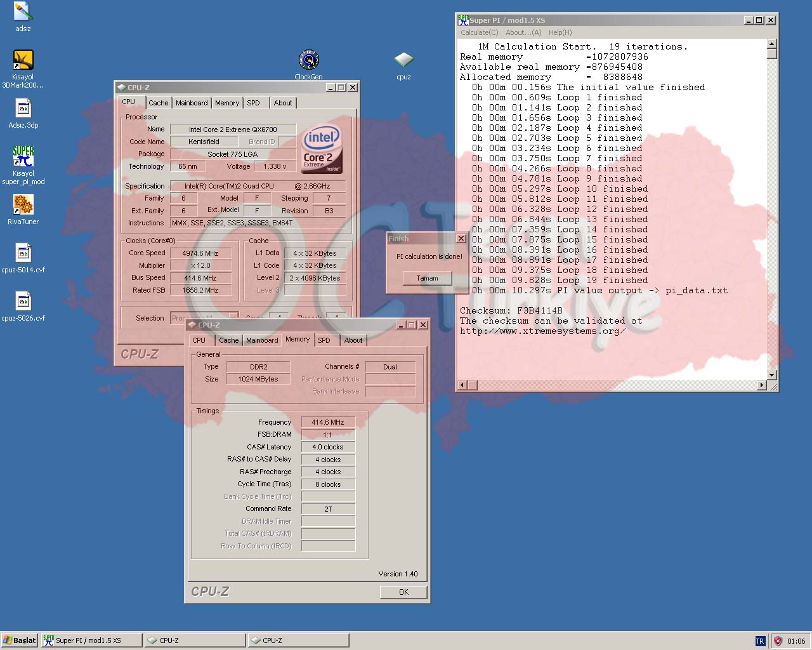Image resolution: width=812 pixels, height=650 pixels.
Task: Click the Version 1.40 text in CPU-Z
Action: (398, 574)
